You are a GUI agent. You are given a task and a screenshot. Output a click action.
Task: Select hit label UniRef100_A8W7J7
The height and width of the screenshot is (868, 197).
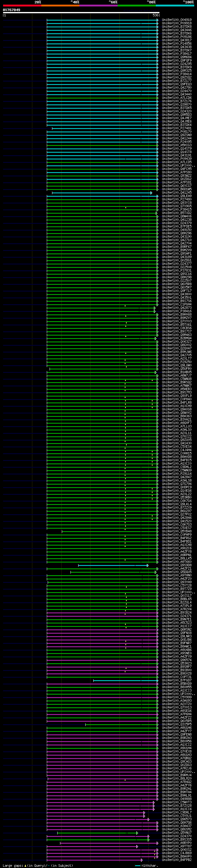(x=177, y=375)
